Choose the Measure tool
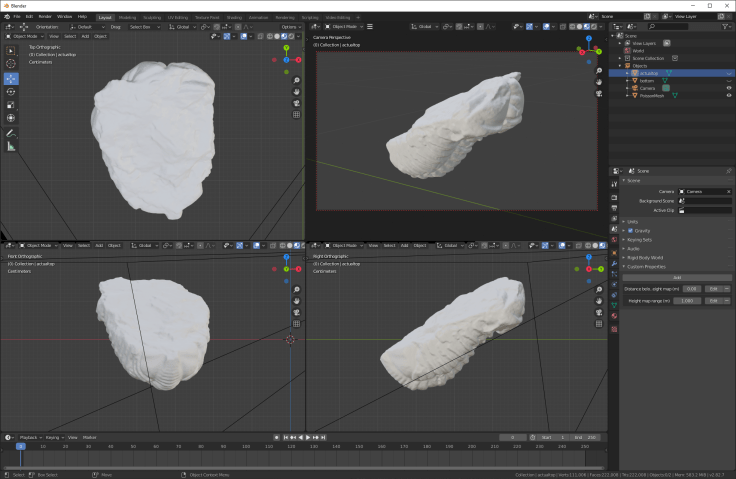Image resolution: width=736 pixels, height=479 pixels. 11,146
